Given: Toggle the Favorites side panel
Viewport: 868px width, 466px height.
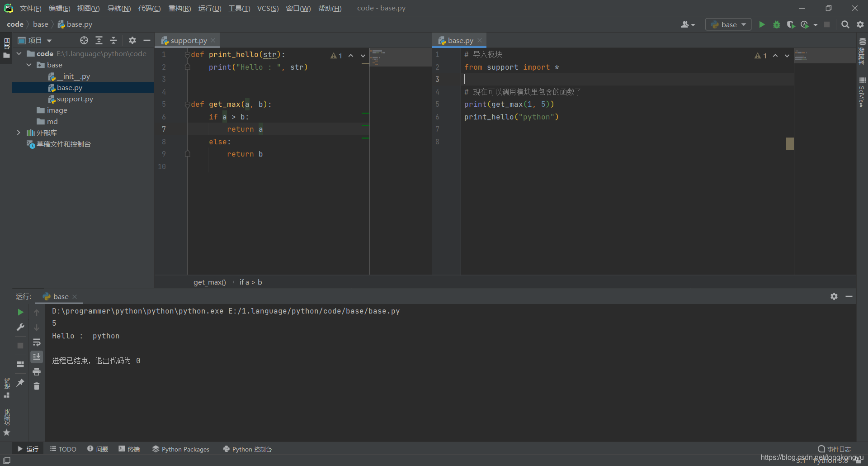Looking at the screenshot, I should (x=6, y=423).
